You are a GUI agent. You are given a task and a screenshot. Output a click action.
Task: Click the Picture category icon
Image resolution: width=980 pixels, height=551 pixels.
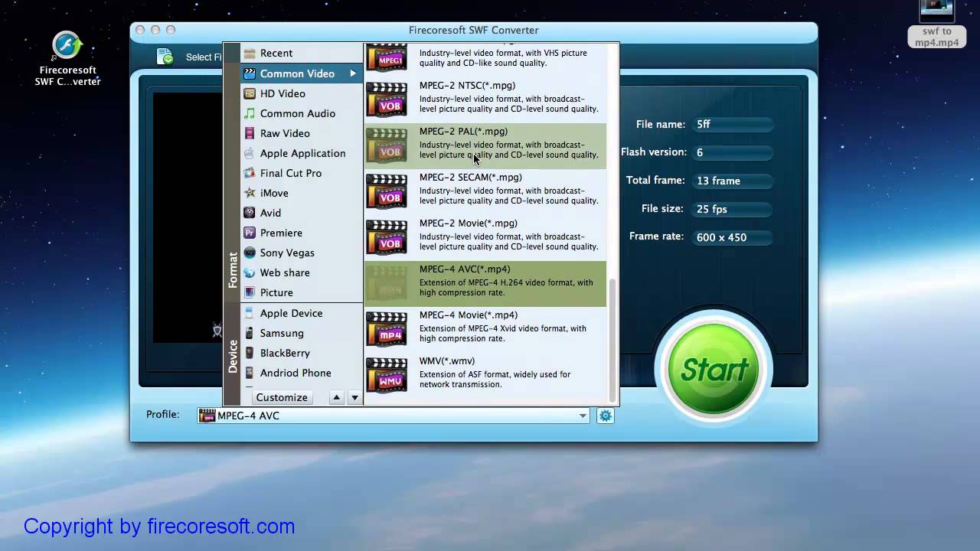click(250, 292)
